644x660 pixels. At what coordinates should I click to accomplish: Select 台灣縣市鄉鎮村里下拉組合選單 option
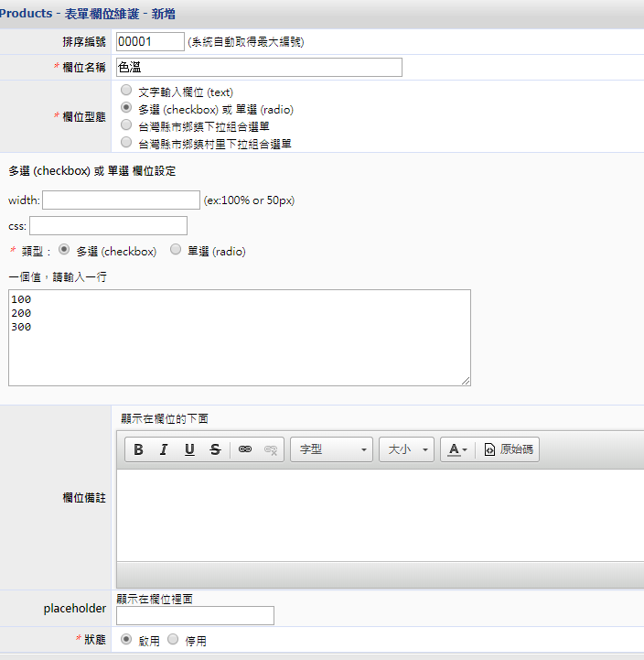126,143
